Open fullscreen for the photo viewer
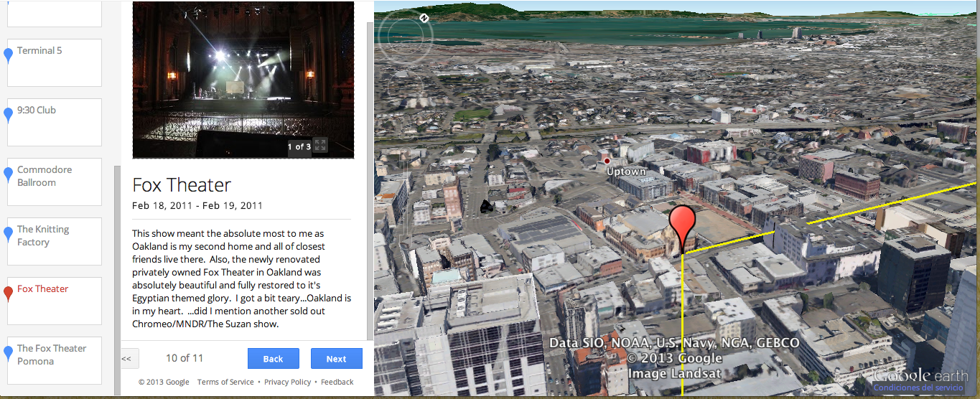 (320, 146)
